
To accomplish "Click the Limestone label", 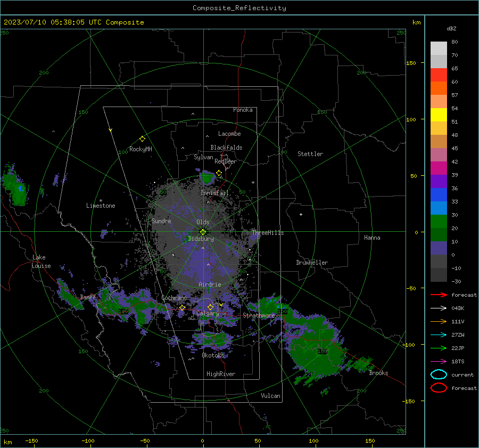I will (x=101, y=206).
